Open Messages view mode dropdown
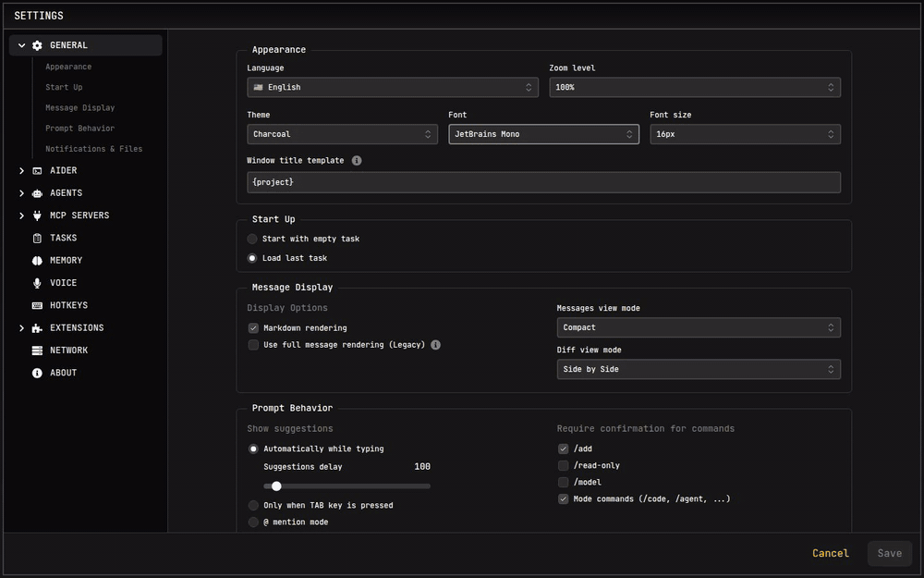Image resolution: width=924 pixels, height=578 pixels. [699, 327]
